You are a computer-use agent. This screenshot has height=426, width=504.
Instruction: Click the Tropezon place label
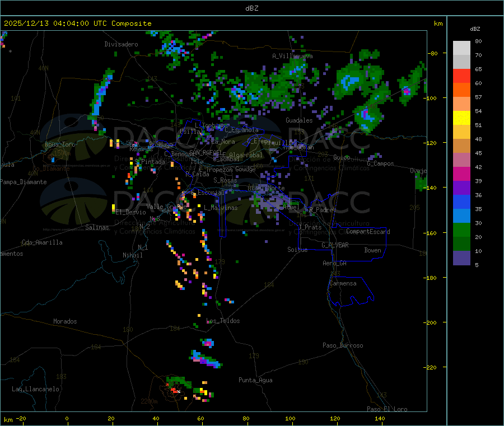219,170
